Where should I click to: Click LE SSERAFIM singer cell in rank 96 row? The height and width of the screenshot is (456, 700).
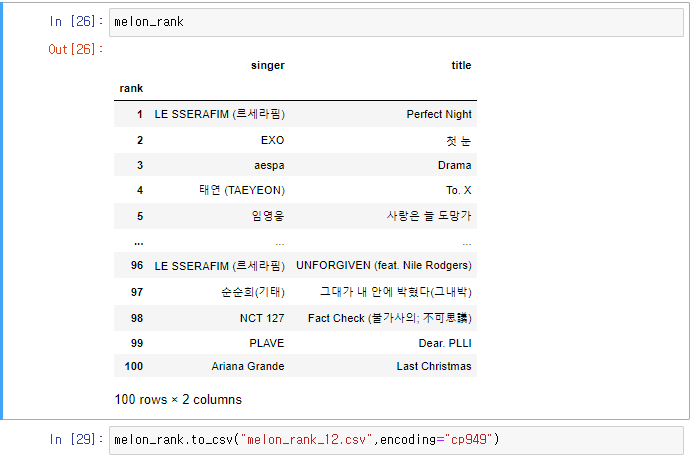220,266
